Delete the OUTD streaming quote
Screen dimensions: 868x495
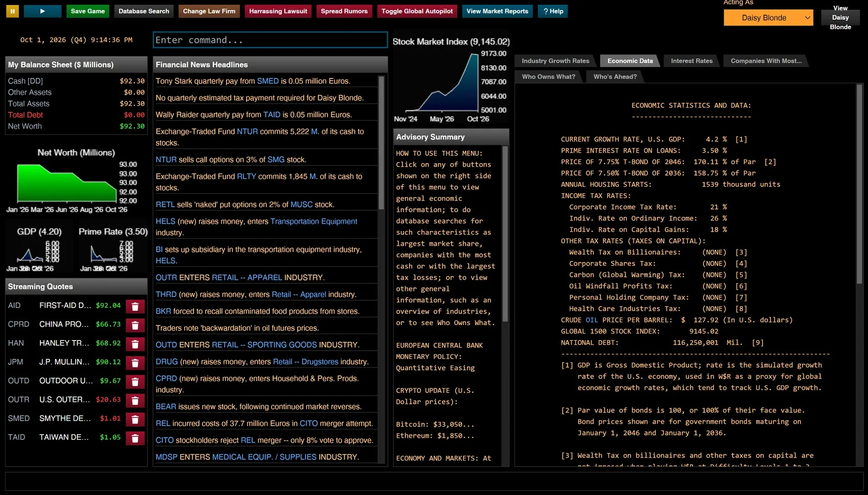[x=135, y=382]
